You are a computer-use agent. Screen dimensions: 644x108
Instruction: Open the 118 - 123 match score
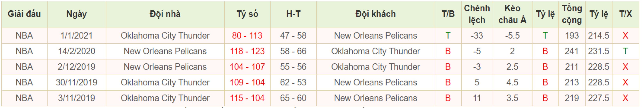pyautogui.click(x=247, y=51)
